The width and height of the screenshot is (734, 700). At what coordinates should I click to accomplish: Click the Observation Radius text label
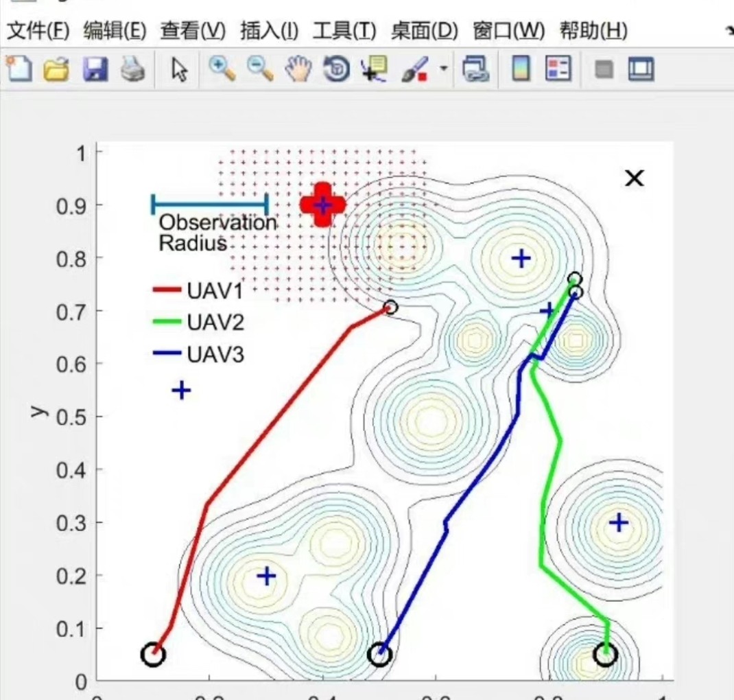pos(217,233)
